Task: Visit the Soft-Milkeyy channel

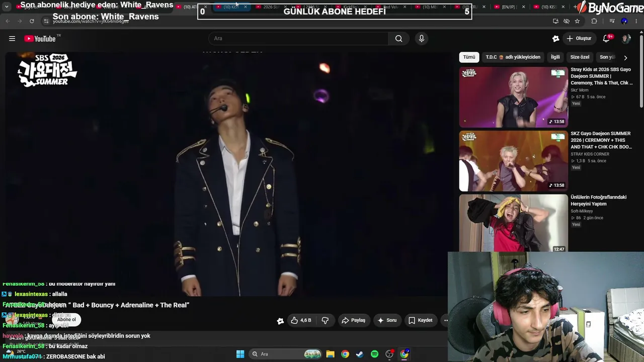Action: [583, 211]
